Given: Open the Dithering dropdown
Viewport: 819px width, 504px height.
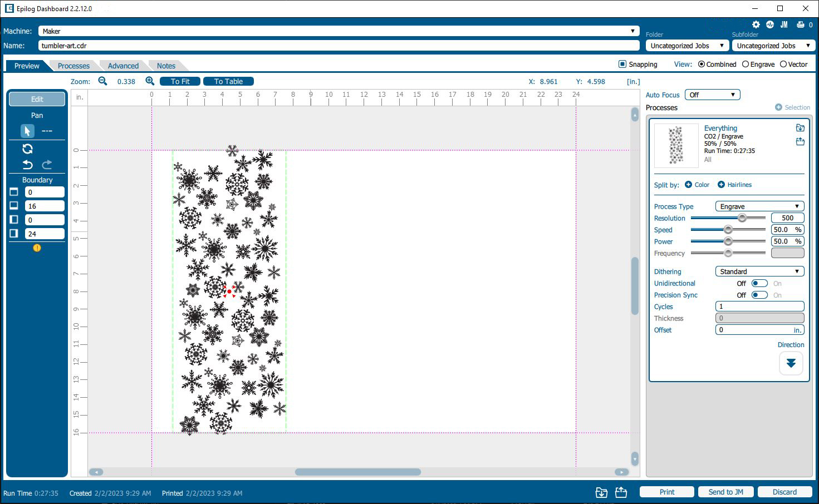Looking at the screenshot, I should 759,271.
